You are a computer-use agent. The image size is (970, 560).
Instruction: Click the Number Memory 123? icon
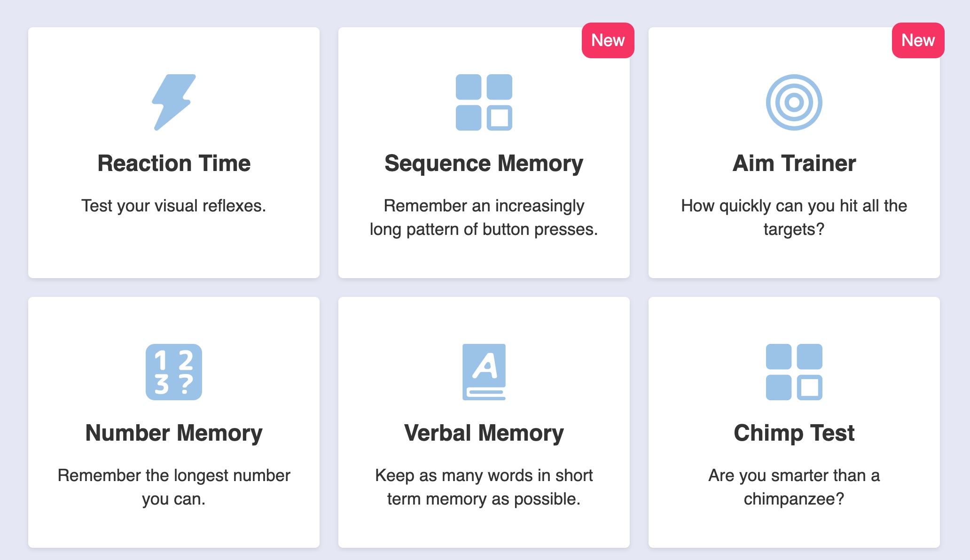click(x=173, y=372)
